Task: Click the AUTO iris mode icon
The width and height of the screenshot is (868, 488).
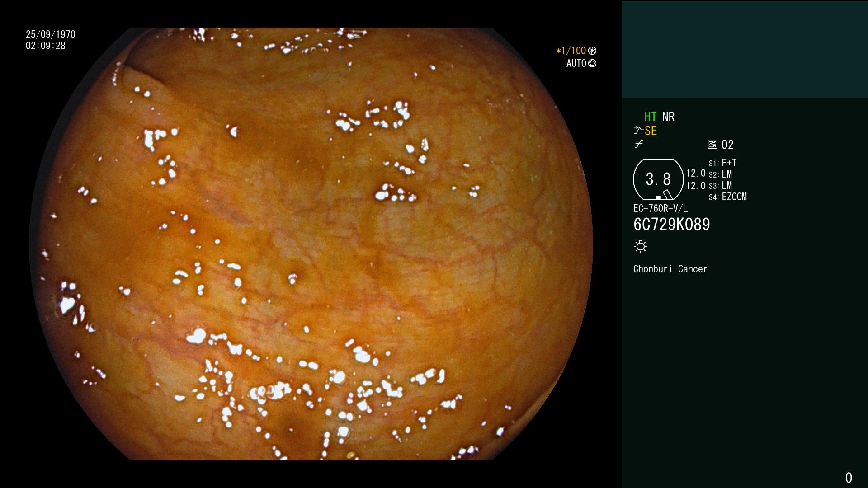Action: point(592,63)
